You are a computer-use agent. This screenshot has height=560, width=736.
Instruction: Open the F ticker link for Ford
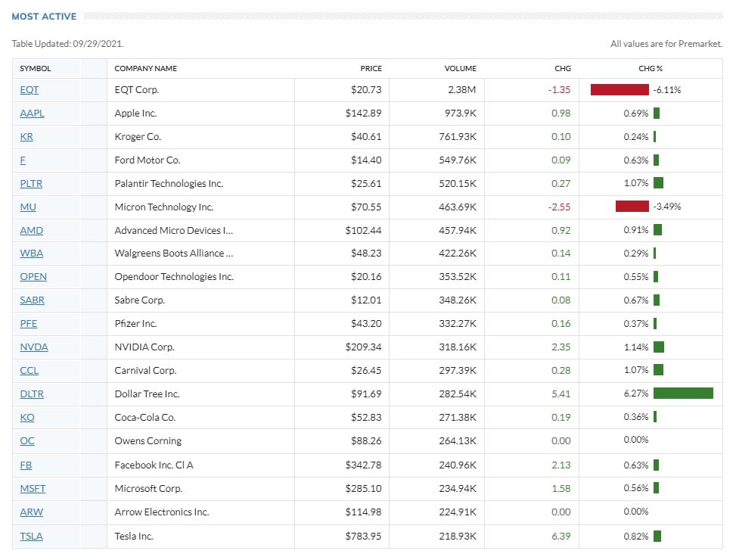[x=23, y=160]
